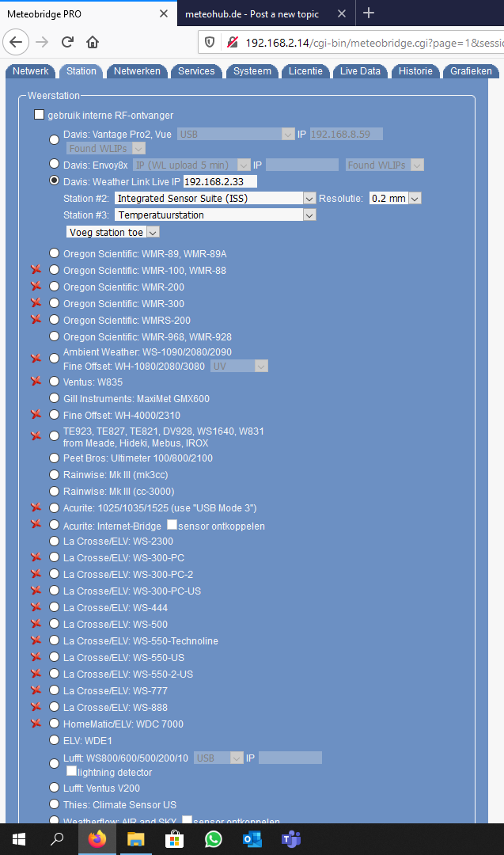Click Lufft WS800 IP input field
The image size is (504, 855).
(290, 758)
